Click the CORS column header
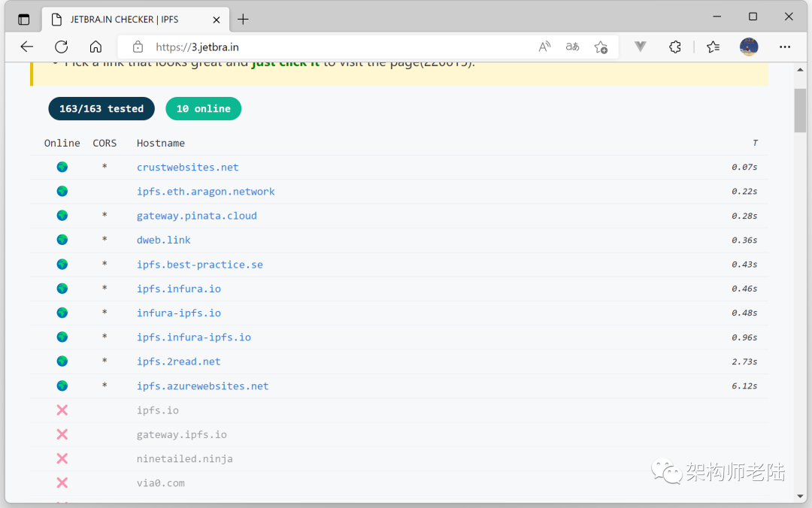This screenshot has height=508, width=812. [x=105, y=143]
